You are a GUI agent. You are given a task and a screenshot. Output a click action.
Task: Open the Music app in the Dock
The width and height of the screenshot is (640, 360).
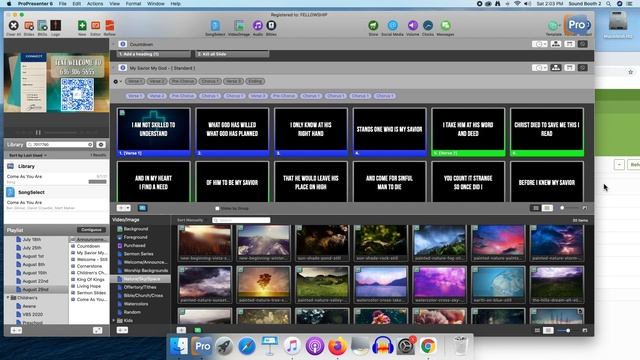coord(292,346)
